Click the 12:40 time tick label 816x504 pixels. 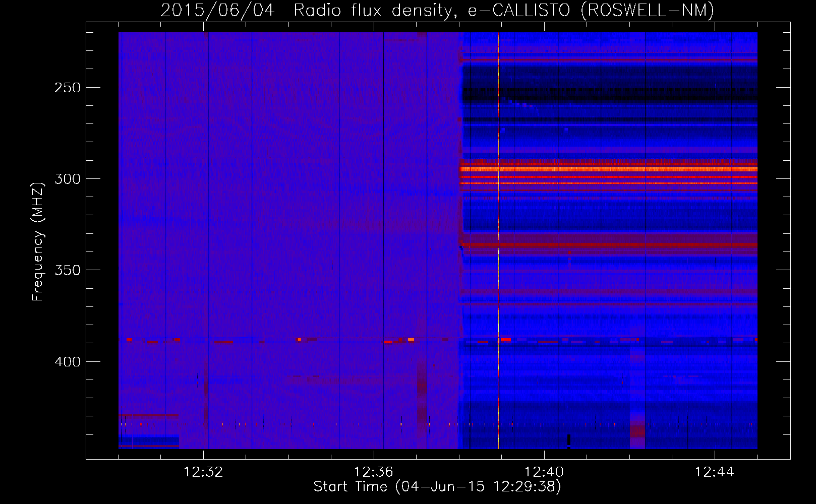pyautogui.click(x=544, y=472)
